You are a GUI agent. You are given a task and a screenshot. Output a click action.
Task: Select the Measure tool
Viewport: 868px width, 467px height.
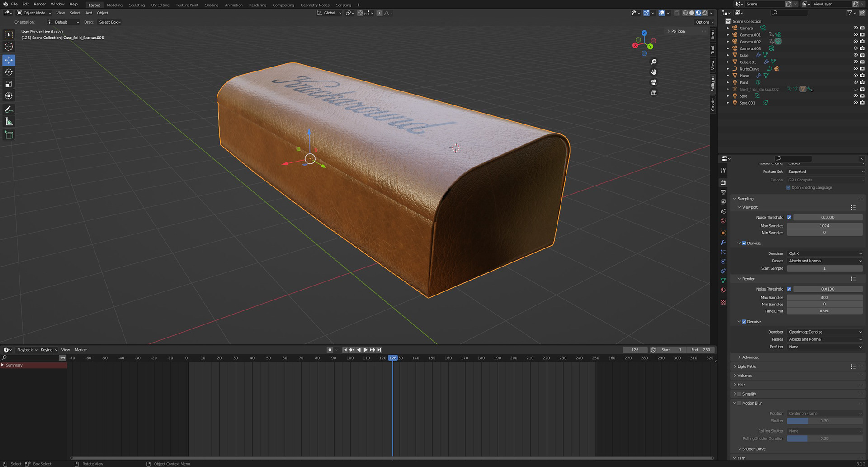[9, 121]
